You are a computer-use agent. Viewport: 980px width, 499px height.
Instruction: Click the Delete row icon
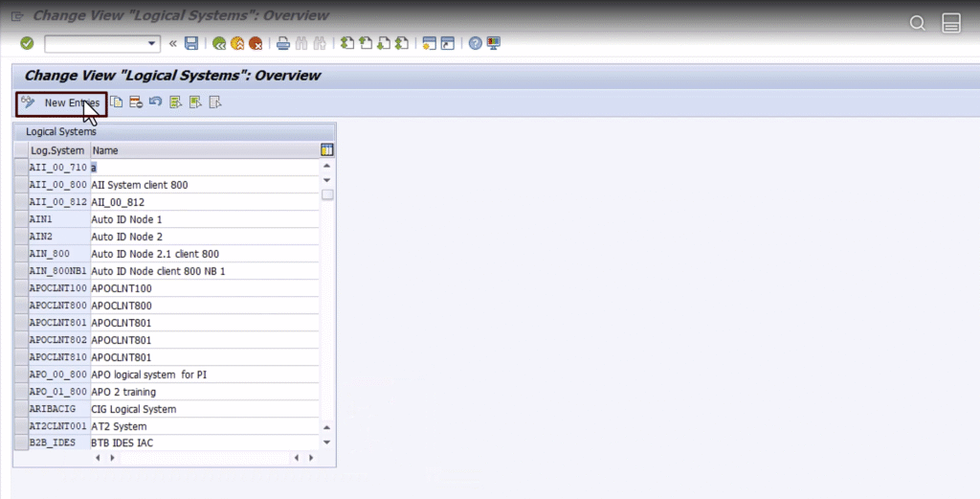[136, 102]
